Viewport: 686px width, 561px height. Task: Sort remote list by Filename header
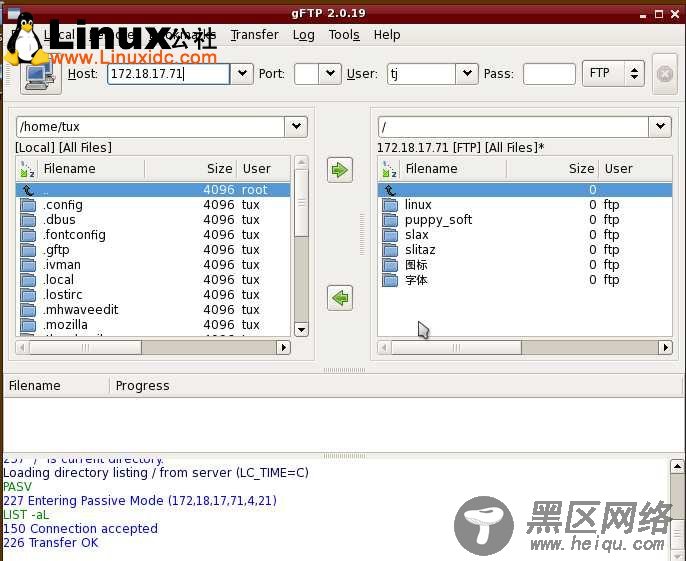click(x=453, y=169)
